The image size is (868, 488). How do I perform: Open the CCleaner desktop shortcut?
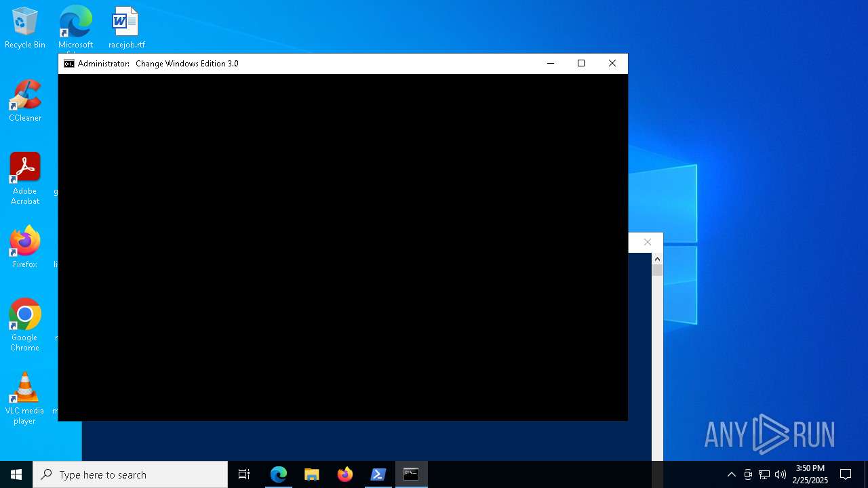(x=25, y=101)
